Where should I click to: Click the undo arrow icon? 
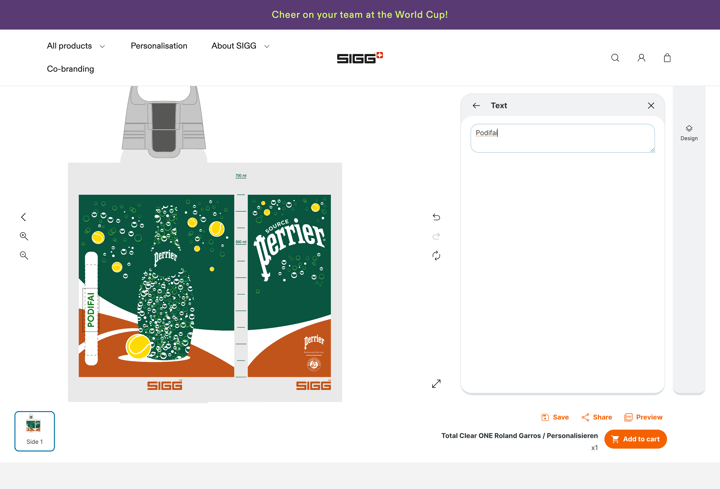(436, 217)
